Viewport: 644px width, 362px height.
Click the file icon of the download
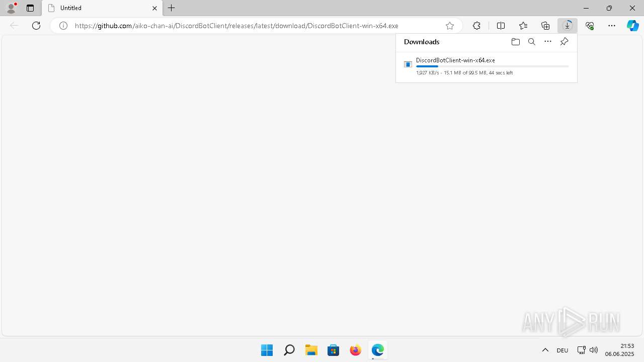coord(408,64)
